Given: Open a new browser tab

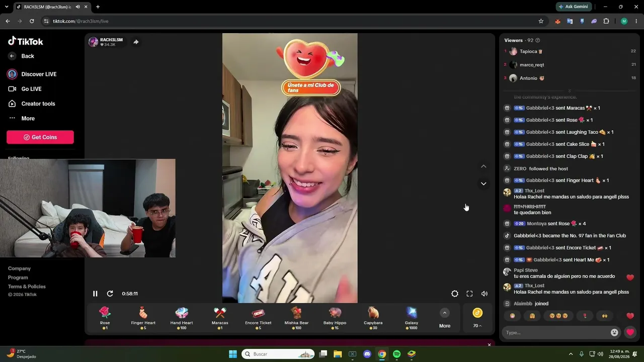Looking at the screenshot, I should pos(98,7).
